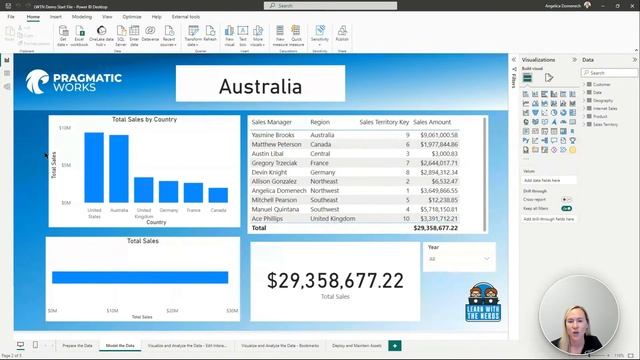Publish the report from the ribbon
This screenshot has height=360, width=640.
[342, 33]
